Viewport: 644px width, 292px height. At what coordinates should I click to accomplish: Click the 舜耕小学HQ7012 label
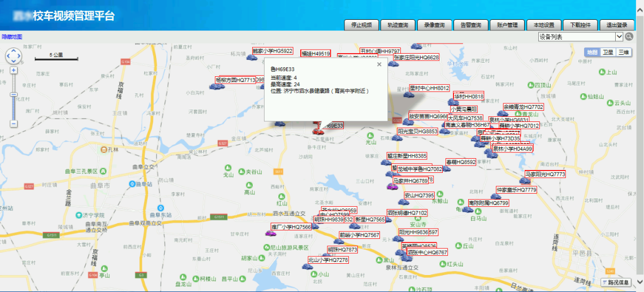pyautogui.click(x=518, y=125)
